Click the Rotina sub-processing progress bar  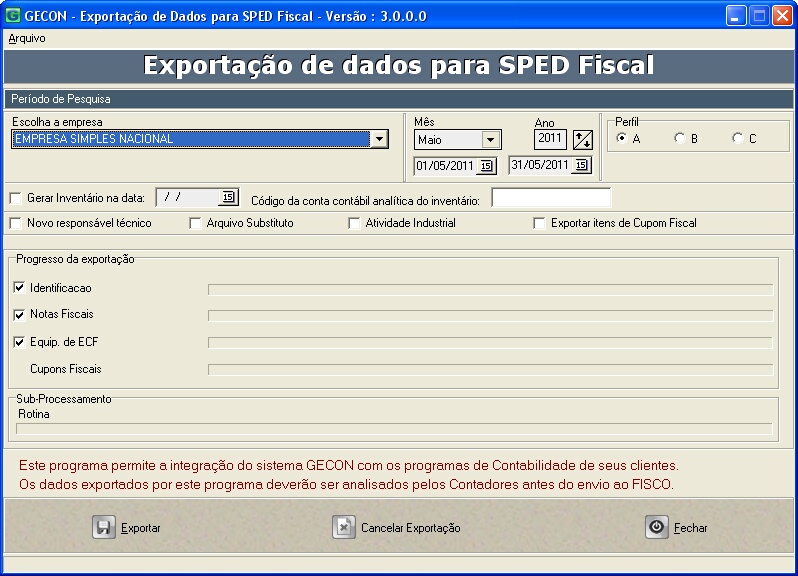(x=394, y=429)
